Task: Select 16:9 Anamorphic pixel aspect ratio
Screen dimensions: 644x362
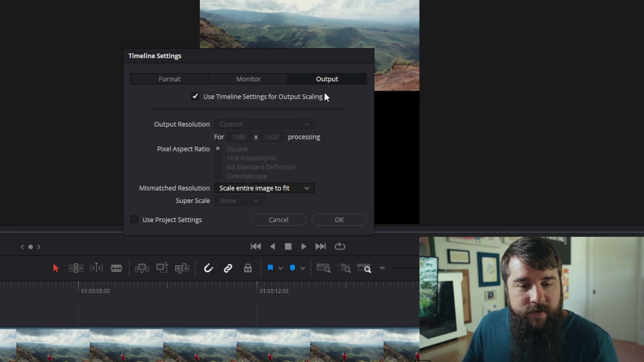Action: [x=218, y=158]
